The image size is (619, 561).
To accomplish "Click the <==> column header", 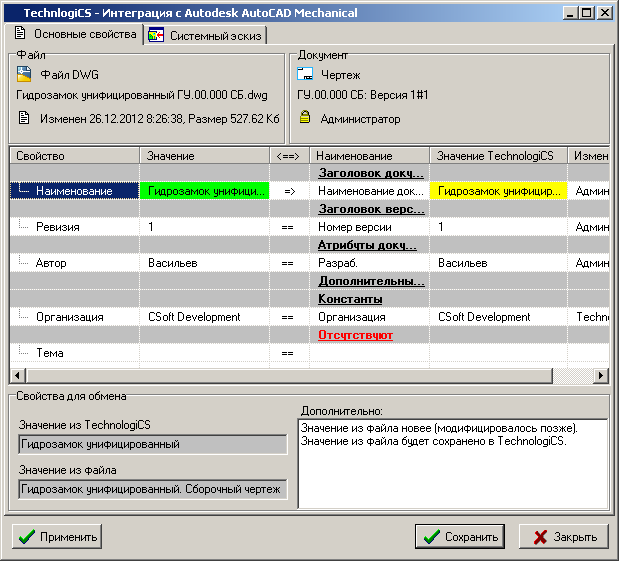I will (289, 156).
